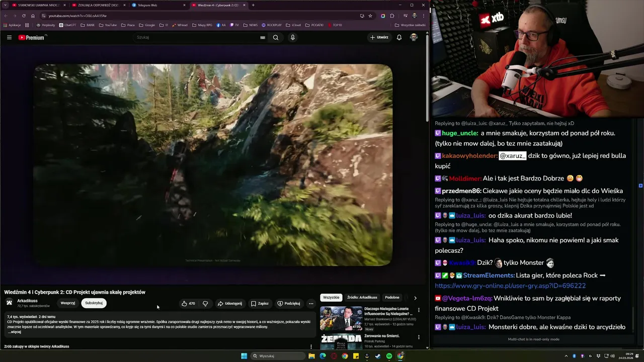
Task: Open options for the Arkadikuss shop section
Action: click(311, 346)
